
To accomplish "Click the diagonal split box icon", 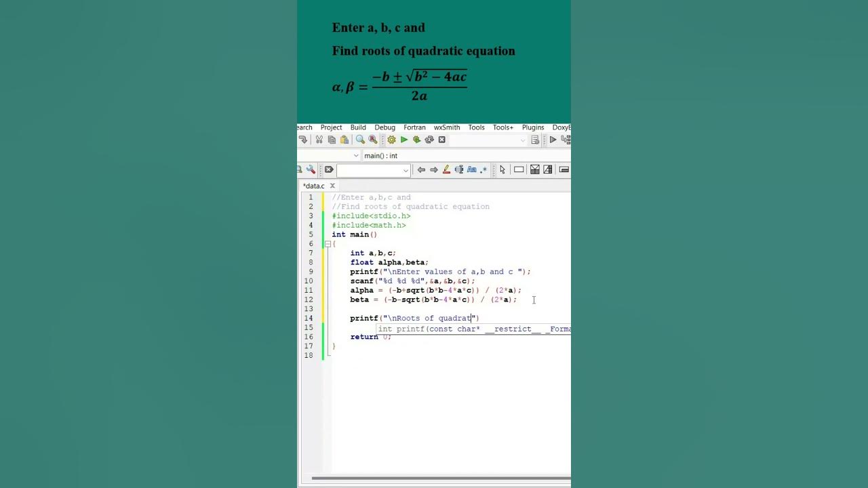I will tap(548, 169).
